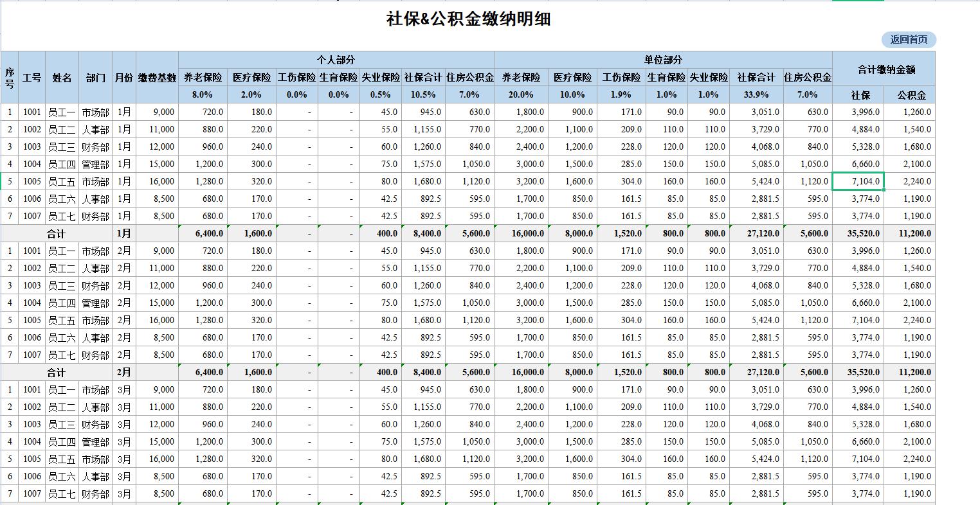Image resolution: width=980 pixels, height=505 pixels.
Task: Click the 返回首页 button
Action: (x=909, y=40)
